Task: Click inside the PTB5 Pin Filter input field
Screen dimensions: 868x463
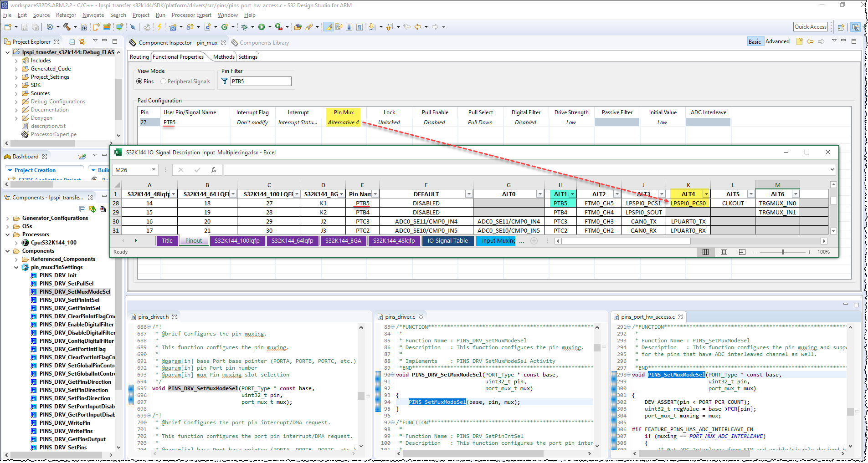Action: click(261, 81)
